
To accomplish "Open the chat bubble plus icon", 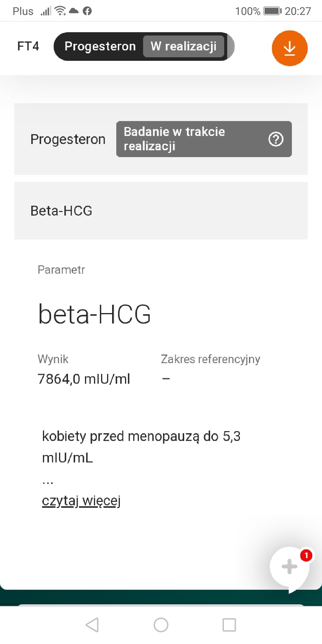I will [x=289, y=566].
